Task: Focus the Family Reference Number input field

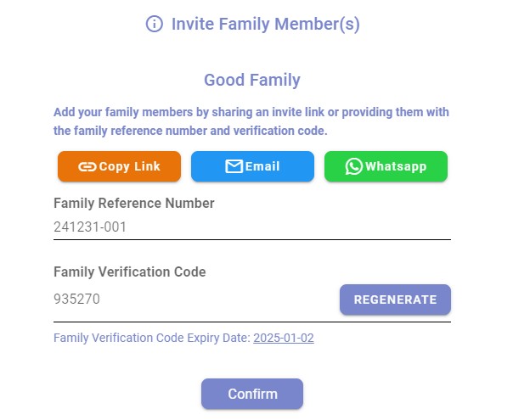Action: click(x=251, y=227)
